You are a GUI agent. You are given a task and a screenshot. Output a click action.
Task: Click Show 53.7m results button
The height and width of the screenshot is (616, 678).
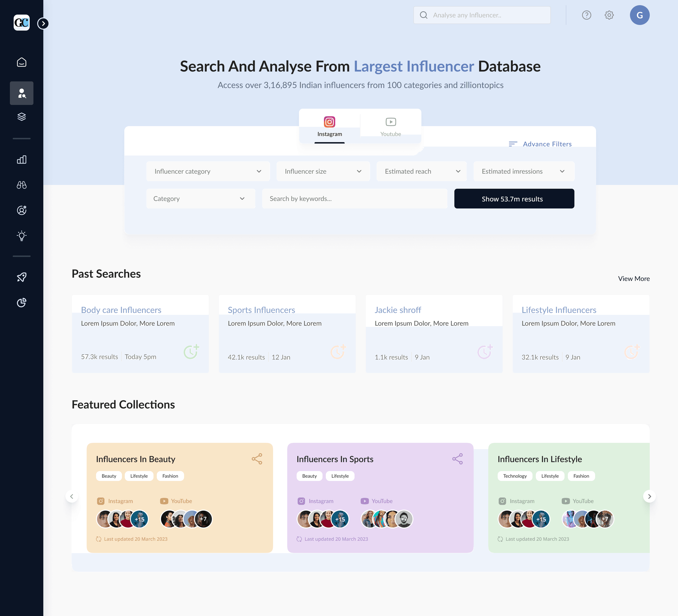[x=514, y=199]
